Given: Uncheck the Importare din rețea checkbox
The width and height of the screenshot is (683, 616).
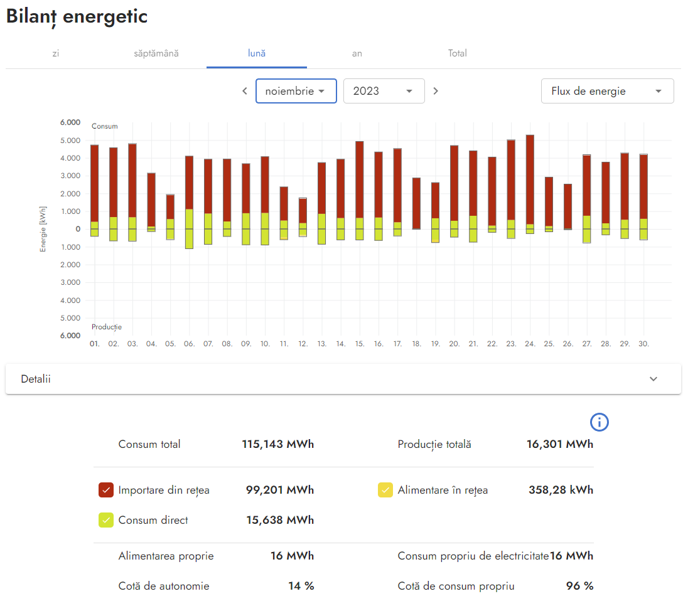Looking at the screenshot, I should pyautogui.click(x=106, y=490).
